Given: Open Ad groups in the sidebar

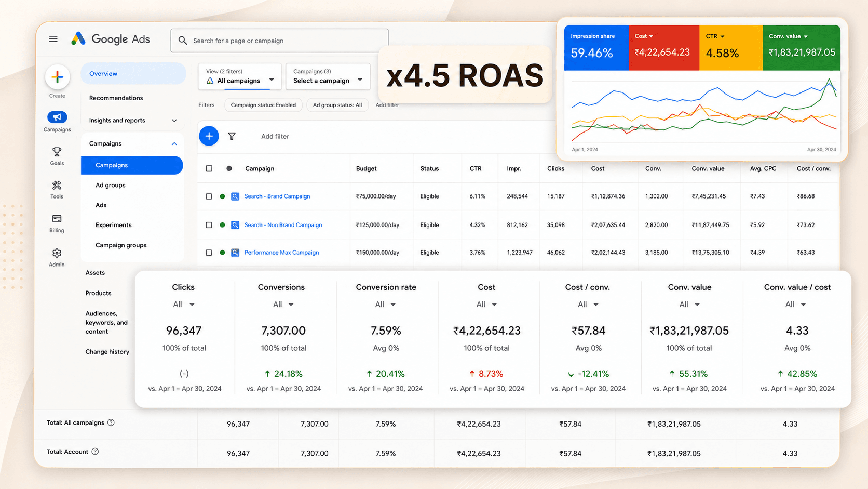Looking at the screenshot, I should 110,186.
